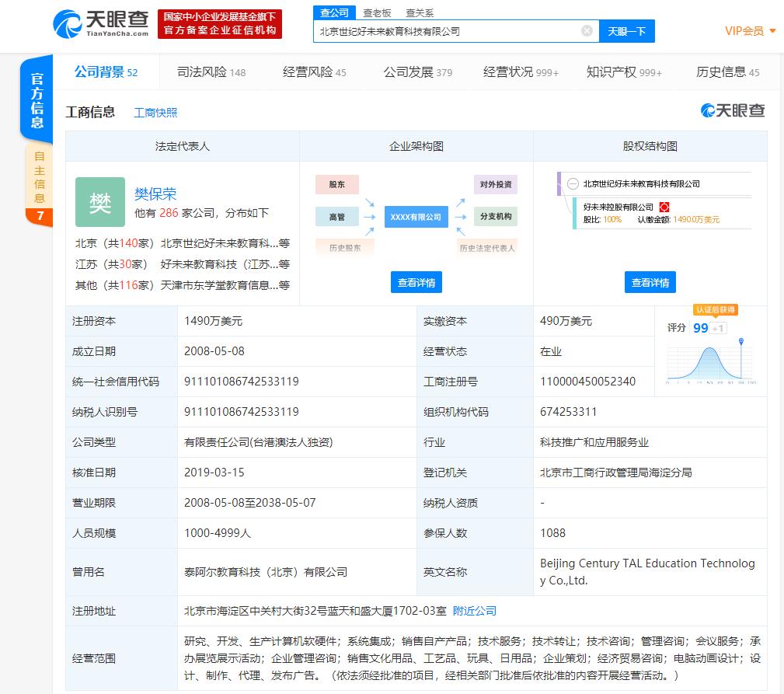Click the 登记机关 value 北京市工商行政管理局海淀分局
Viewport: 784px width, 694px height.
coord(616,473)
